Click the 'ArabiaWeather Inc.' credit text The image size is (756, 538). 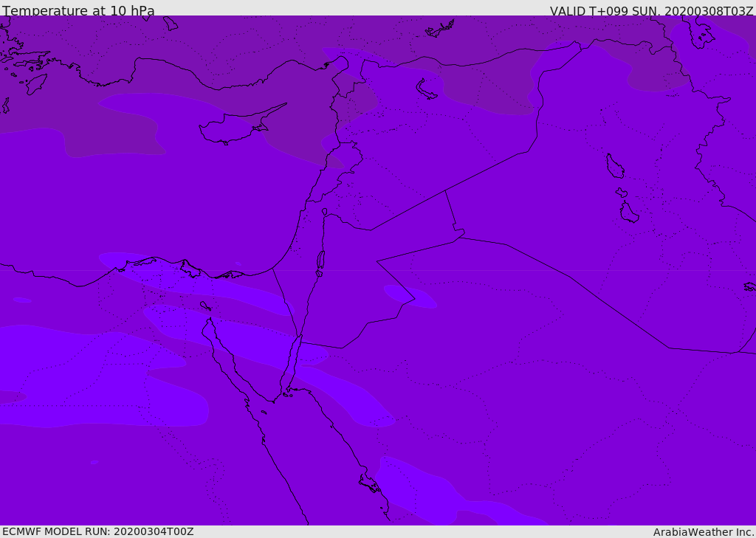(x=704, y=532)
